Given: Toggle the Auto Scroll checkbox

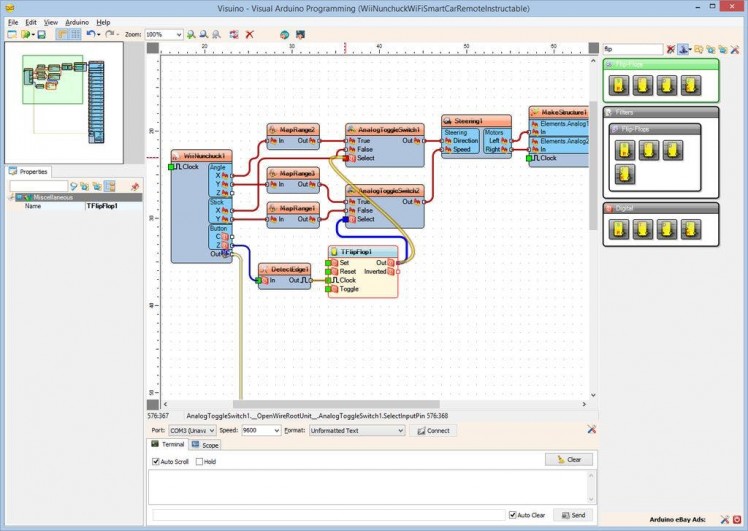Looking at the screenshot, I should (x=156, y=462).
